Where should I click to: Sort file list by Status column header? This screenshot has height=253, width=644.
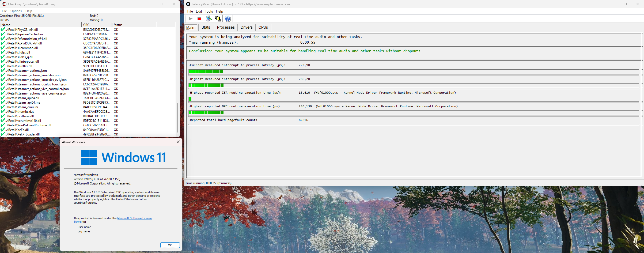click(134, 25)
